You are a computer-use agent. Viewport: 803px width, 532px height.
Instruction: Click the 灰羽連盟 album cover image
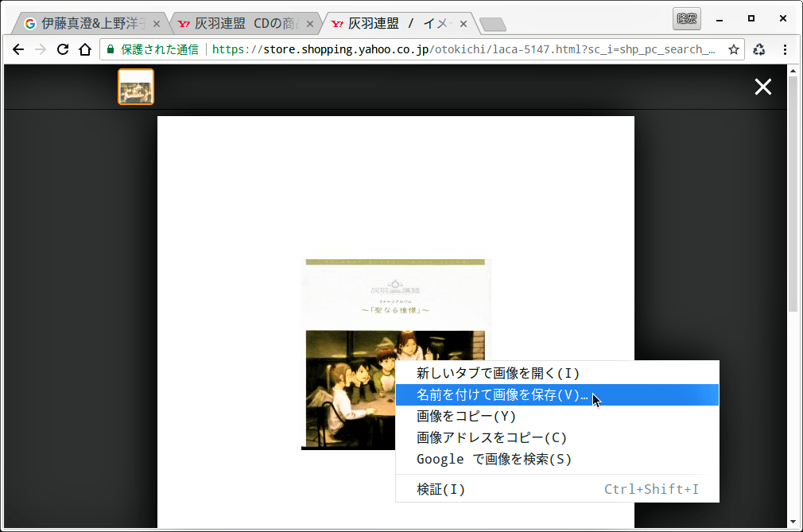(x=395, y=355)
